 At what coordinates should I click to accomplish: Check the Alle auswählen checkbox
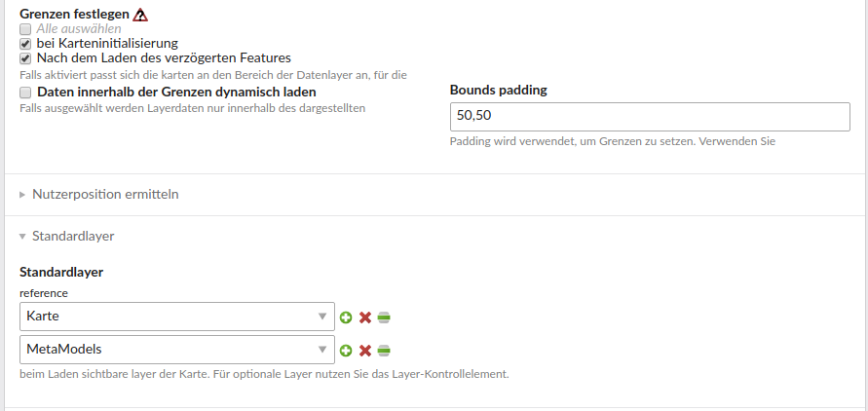[x=25, y=29]
